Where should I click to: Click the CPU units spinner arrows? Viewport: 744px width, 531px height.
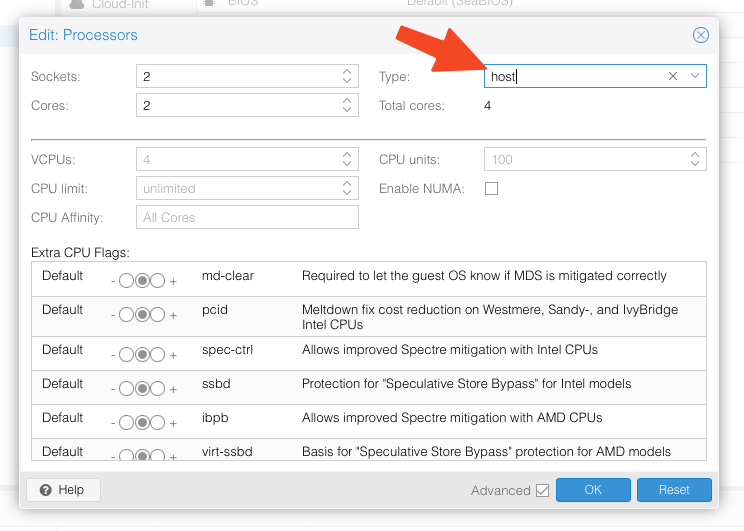point(695,159)
